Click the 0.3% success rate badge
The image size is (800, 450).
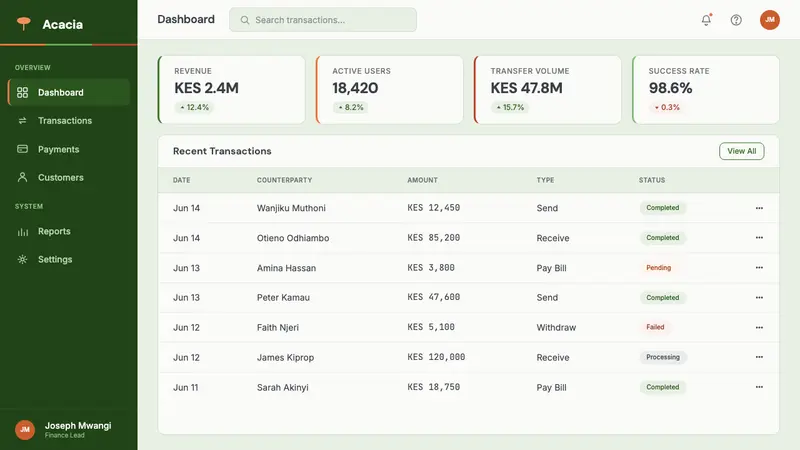point(667,107)
